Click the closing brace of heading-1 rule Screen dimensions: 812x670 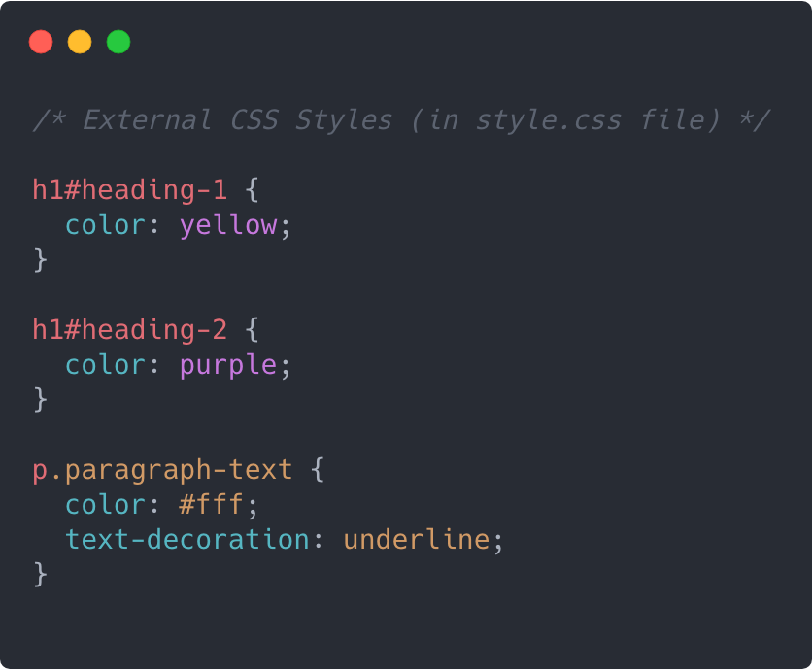point(41,260)
